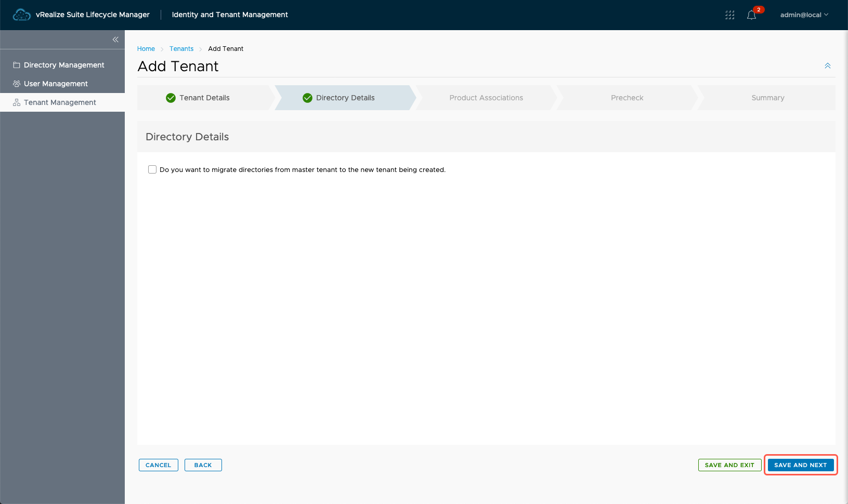Expand the admin@local user dropdown
The image size is (848, 504).
tap(804, 15)
